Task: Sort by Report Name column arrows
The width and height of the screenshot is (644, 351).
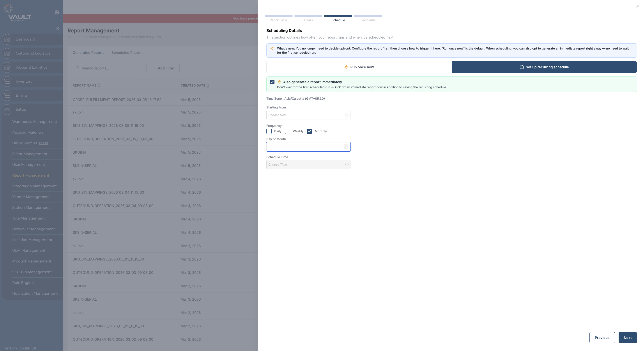Action: [x=99, y=85]
